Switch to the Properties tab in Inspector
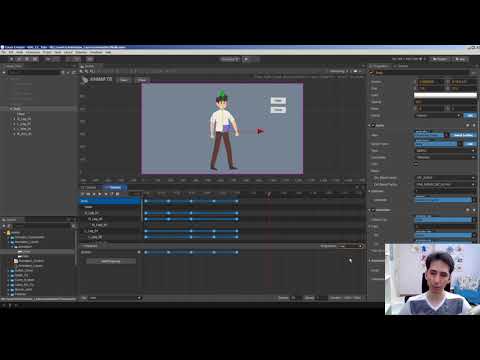Image resolution: width=480 pixels, height=360 pixels. coord(380,66)
